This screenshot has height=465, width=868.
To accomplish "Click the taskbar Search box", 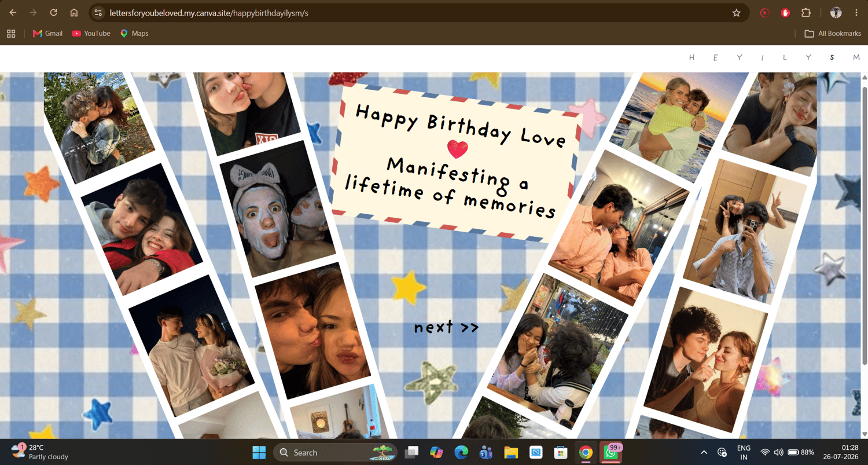I will coord(335,452).
